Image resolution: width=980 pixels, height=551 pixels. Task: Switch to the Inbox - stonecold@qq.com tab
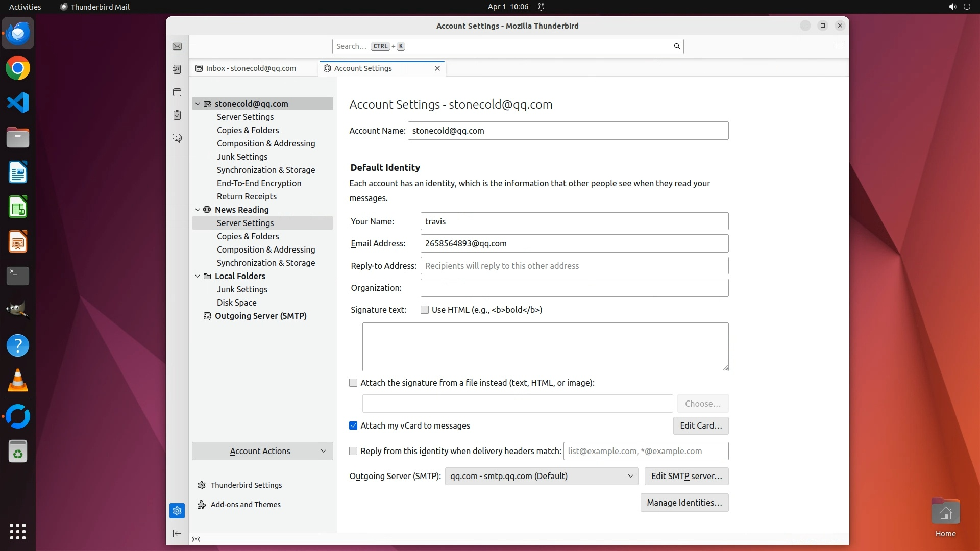251,68
